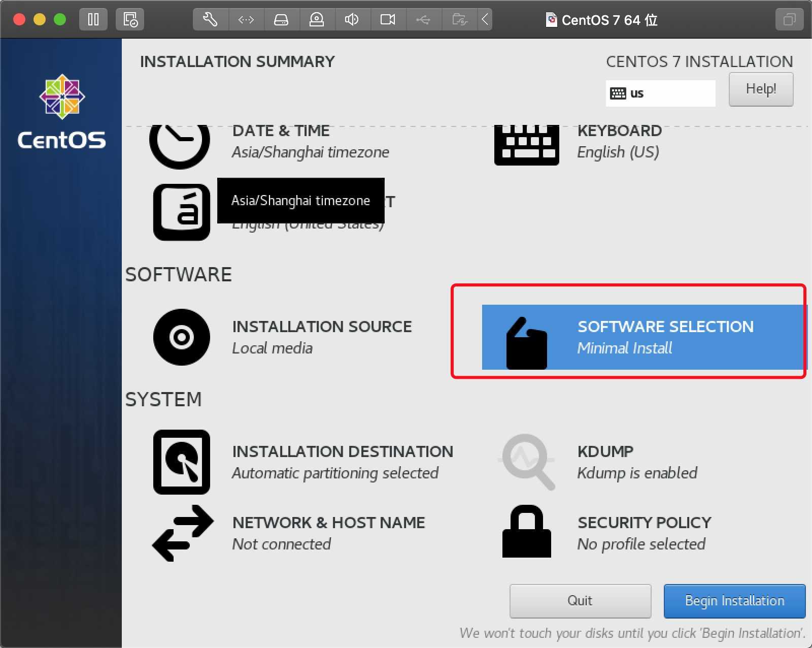Click the USB devices icon in toolbar
The height and width of the screenshot is (648, 812).
click(423, 20)
